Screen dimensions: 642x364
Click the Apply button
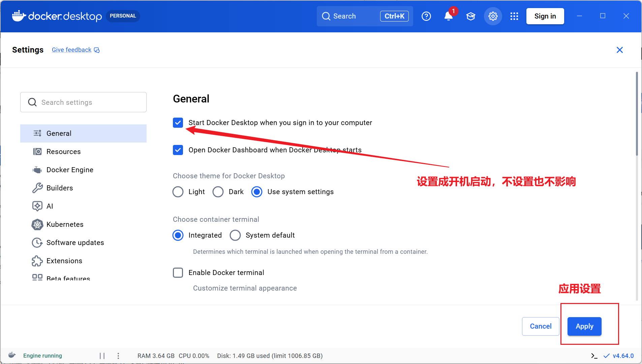584,326
